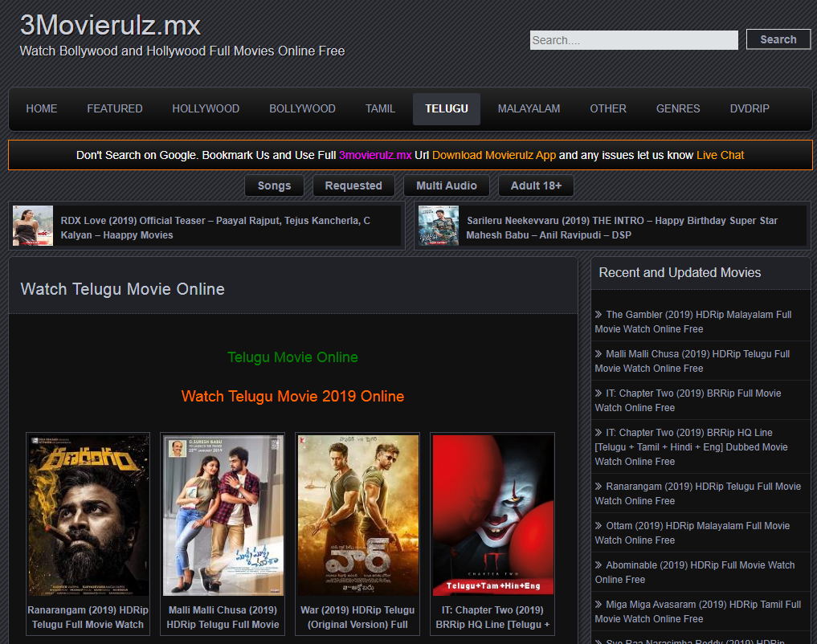Open the War (2019) movie poster
This screenshot has height=644, width=817.
pos(358,516)
